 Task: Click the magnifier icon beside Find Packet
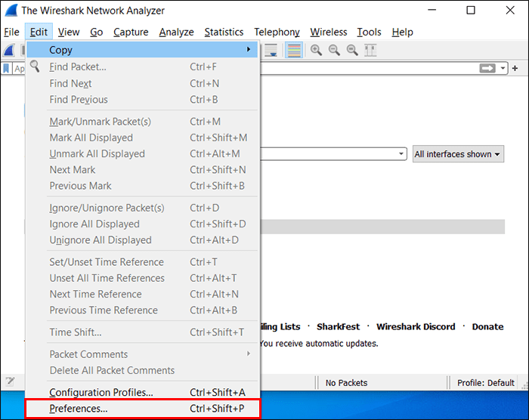[x=35, y=66]
